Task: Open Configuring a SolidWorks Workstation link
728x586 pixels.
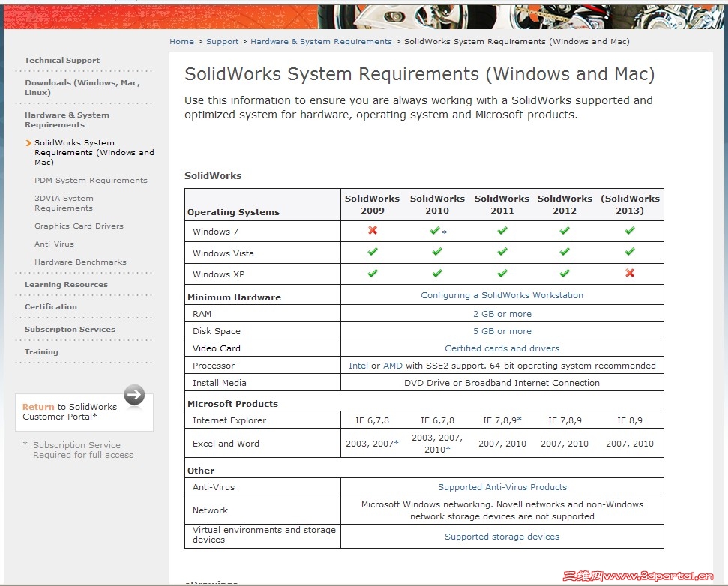Action: (502, 295)
